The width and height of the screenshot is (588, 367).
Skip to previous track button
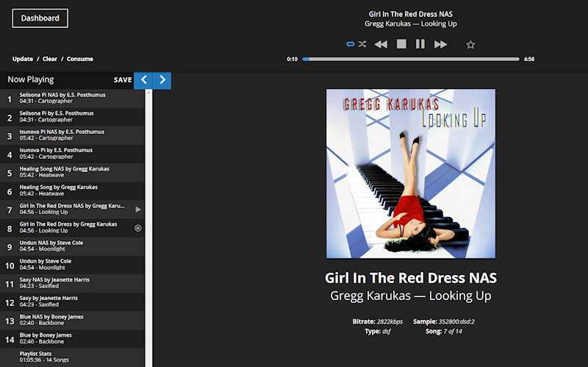[381, 44]
